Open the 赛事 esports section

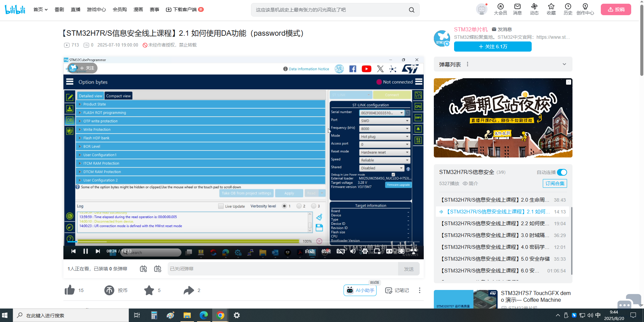(x=155, y=9)
